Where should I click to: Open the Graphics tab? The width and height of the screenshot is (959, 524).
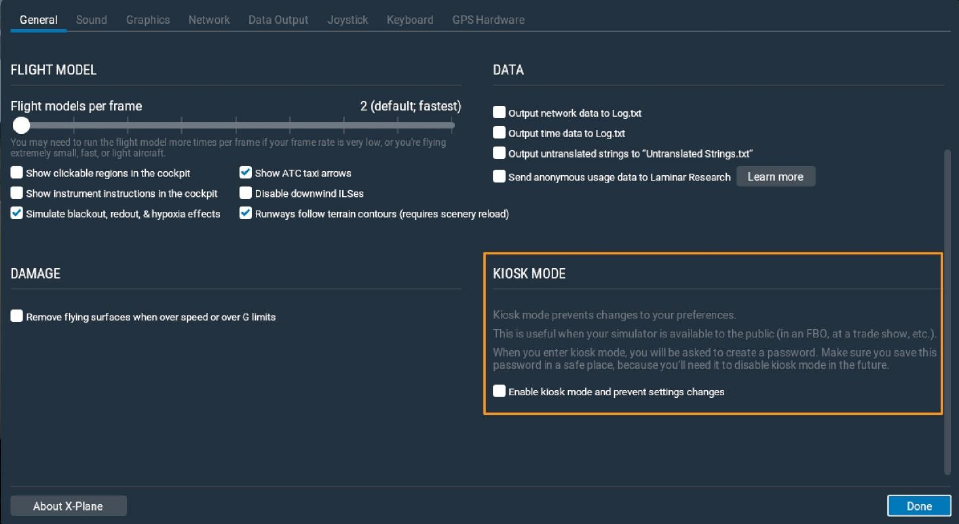(148, 20)
